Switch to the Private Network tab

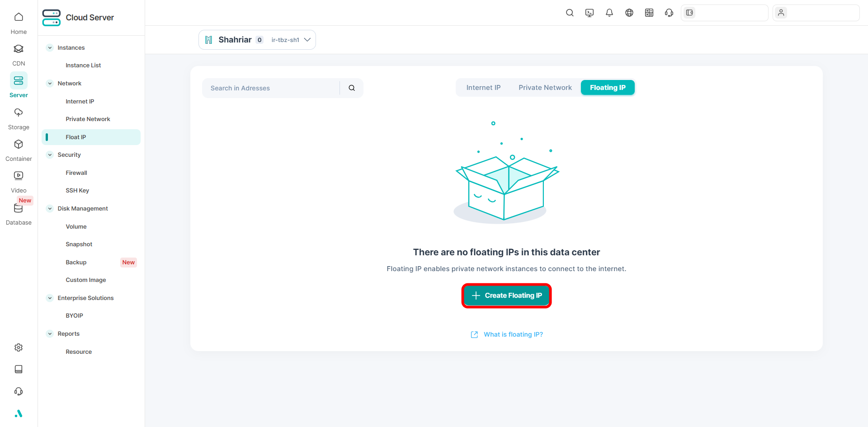[x=545, y=88]
